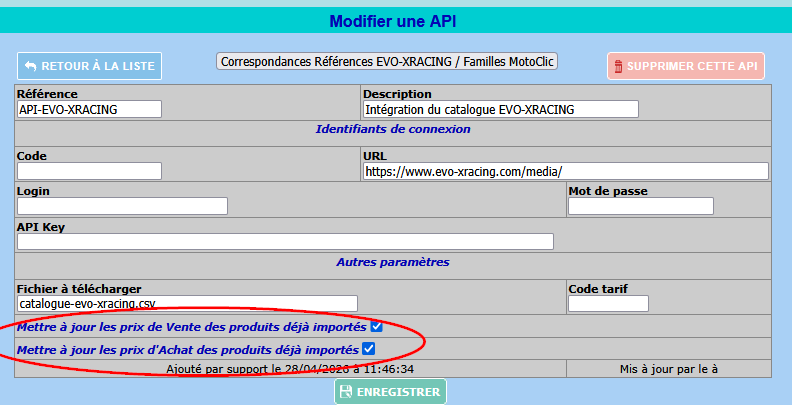
Task: Click into the Description text field
Action: coord(500,109)
